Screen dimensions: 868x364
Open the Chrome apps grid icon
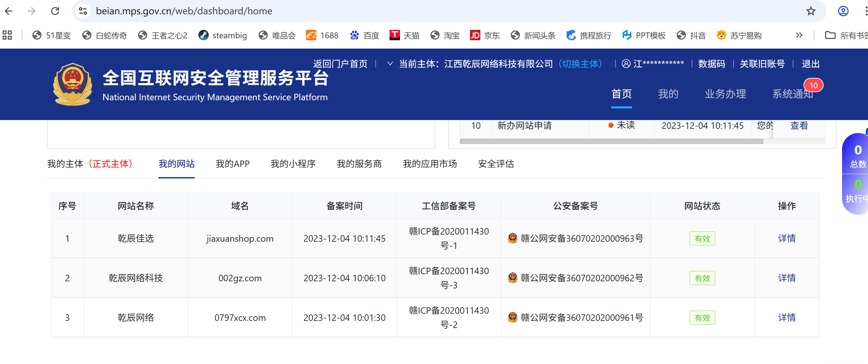tap(7, 35)
